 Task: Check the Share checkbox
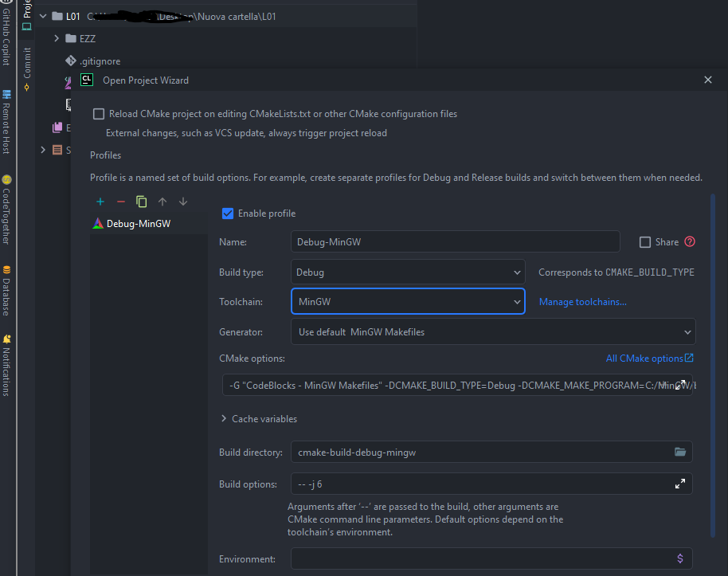click(645, 242)
